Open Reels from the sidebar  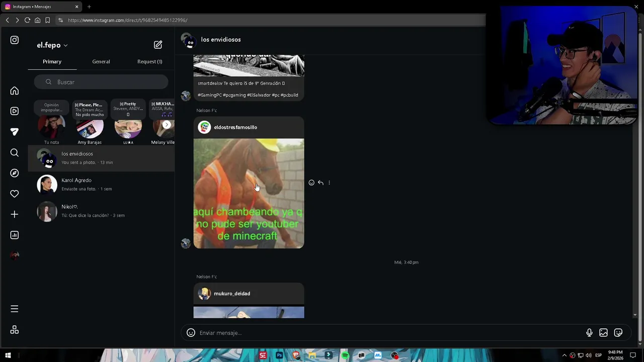click(x=15, y=111)
